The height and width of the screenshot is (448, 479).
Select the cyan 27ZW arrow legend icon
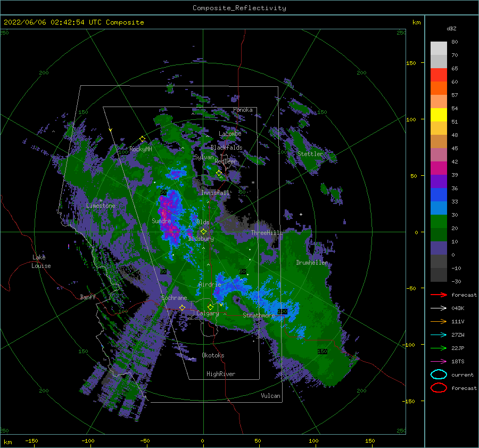tap(439, 335)
